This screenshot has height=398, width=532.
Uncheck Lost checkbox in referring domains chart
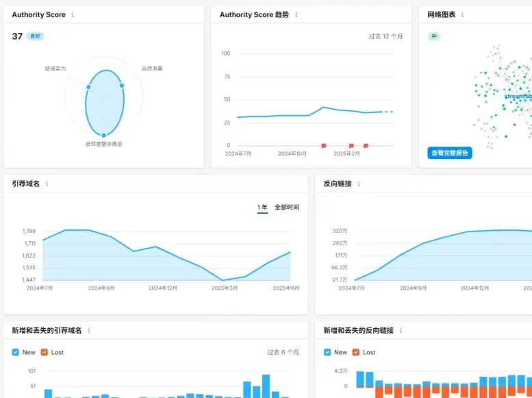coord(45,352)
